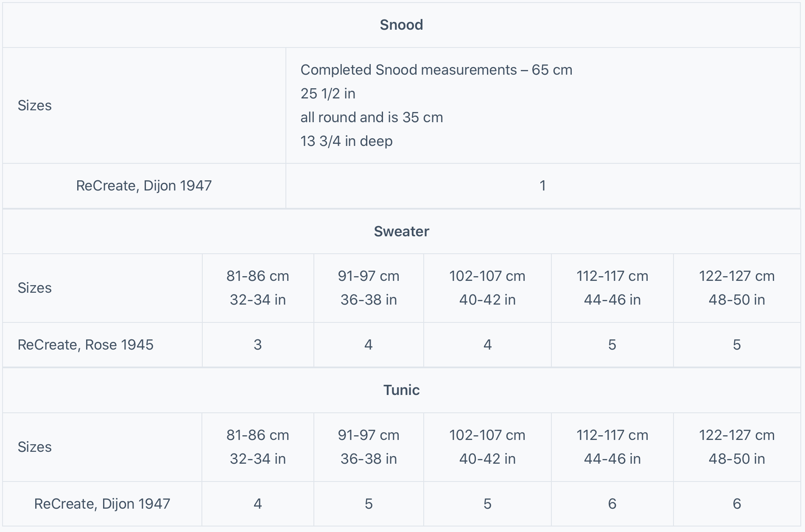The height and width of the screenshot is (532, 805).
Task: Click the Sweater section heading
Action: pyautogui.click(x=401, y=232)
